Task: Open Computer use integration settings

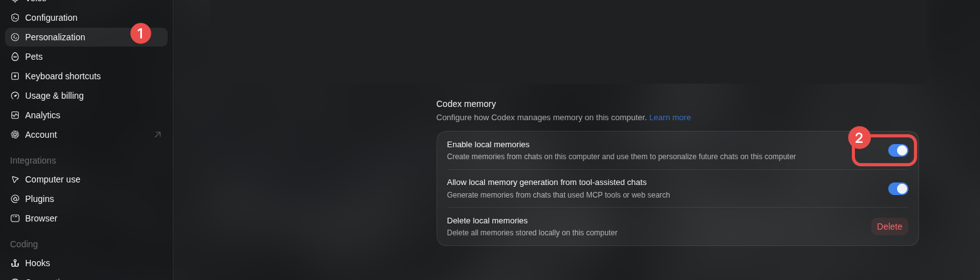Action: (x=86, y=179)
